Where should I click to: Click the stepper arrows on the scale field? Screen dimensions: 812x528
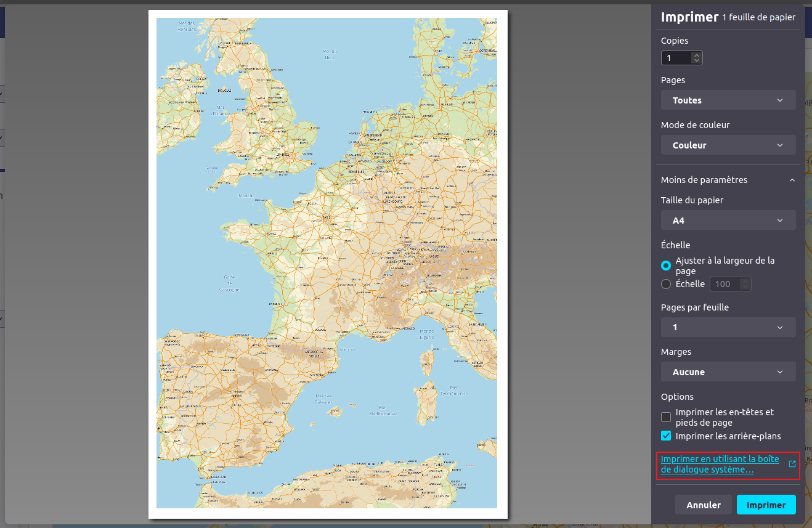745,284
